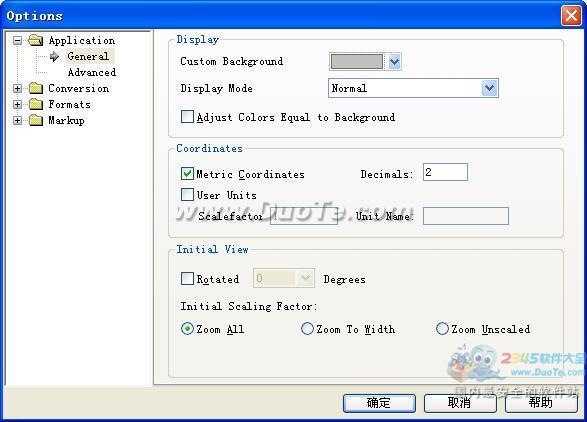This screenshot has width=587, height=422.
Task: Click the Decimals input field
Action: 445,172
